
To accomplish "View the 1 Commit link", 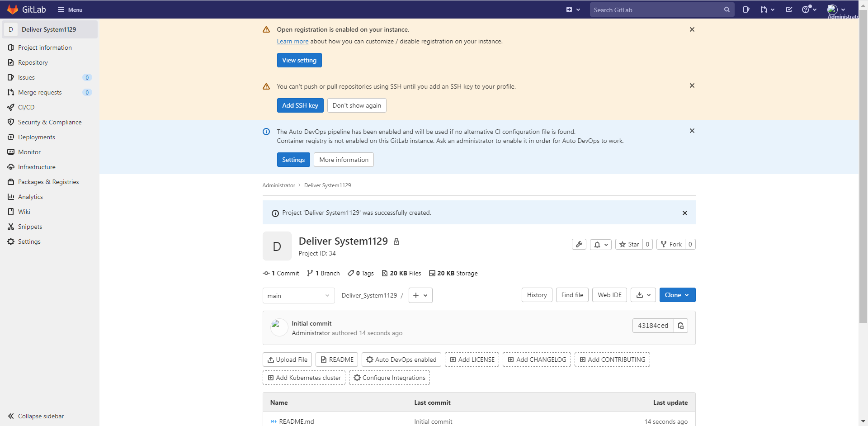I will [x=281, y=273].
